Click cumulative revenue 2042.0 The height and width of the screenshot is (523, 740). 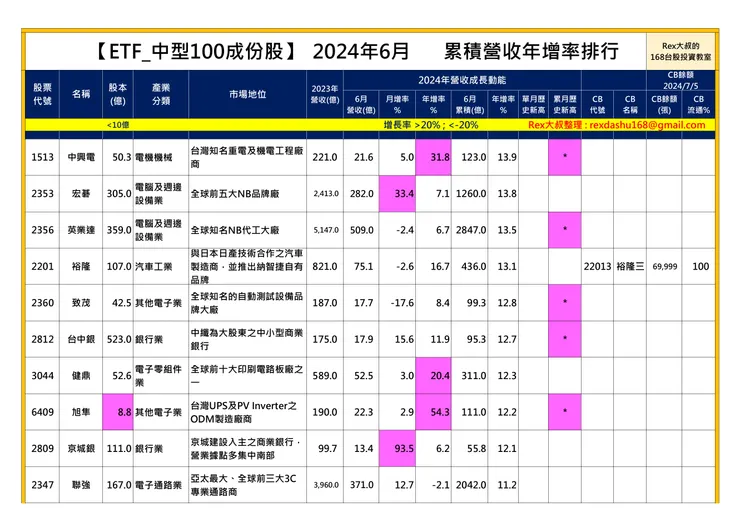(471, 485)
